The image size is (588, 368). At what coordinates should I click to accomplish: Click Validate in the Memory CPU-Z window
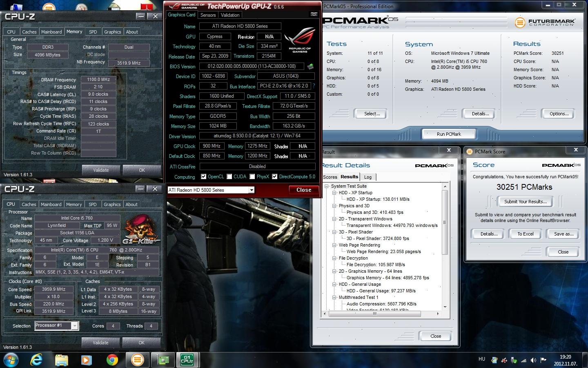pos(101,170)
